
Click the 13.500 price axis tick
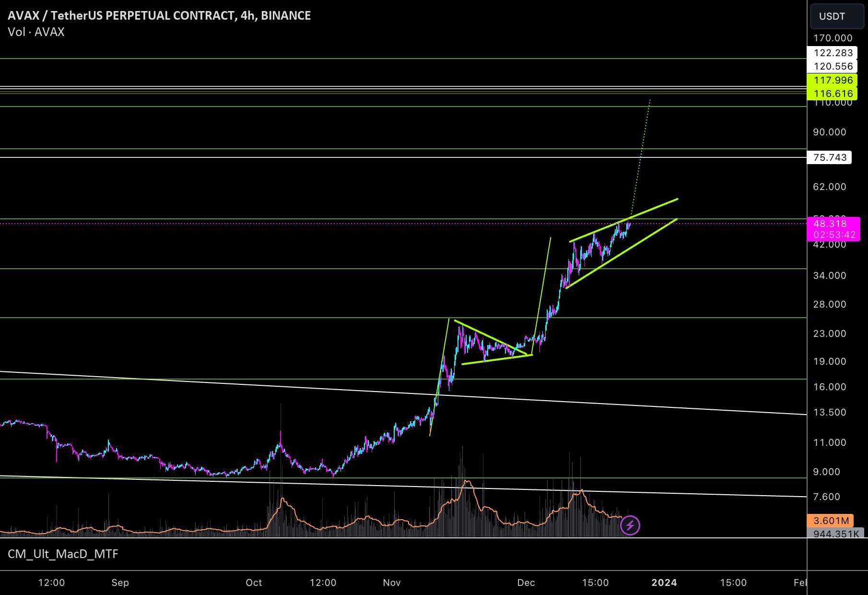(x=830, y=412)
